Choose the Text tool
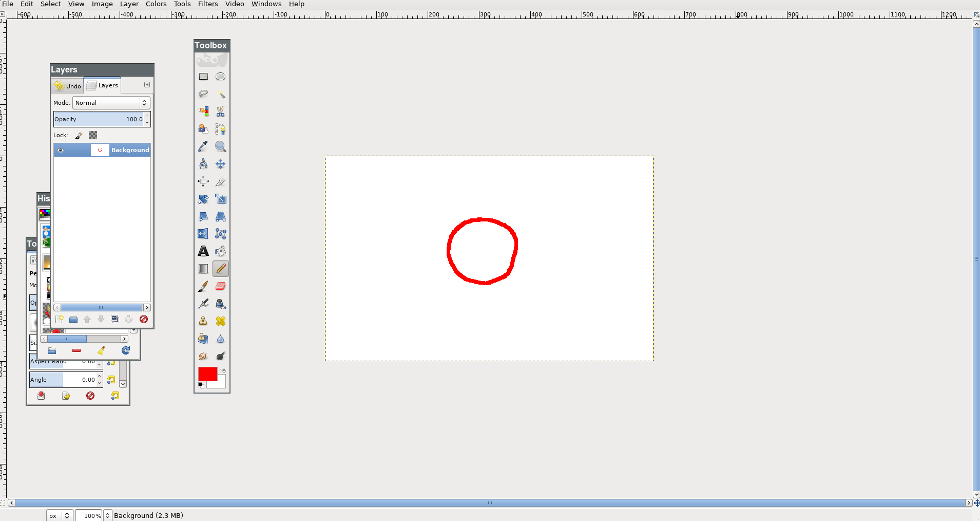The image size is (980, 521). point(203,251)
